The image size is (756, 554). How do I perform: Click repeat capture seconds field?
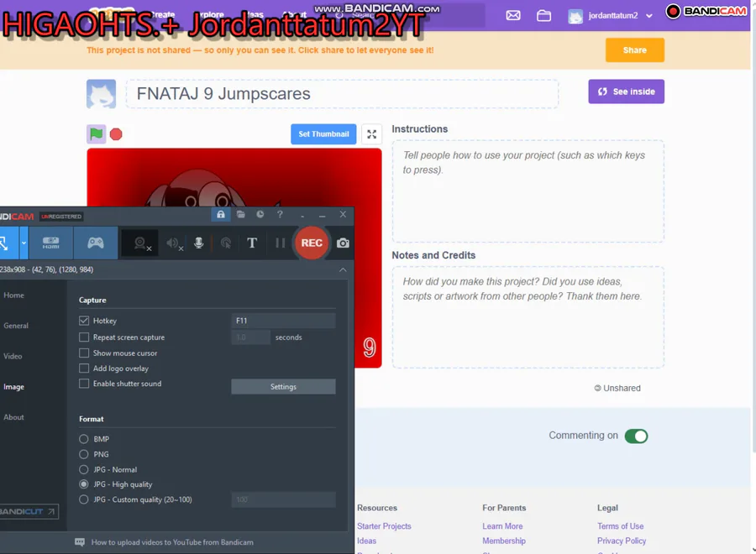(250, 337)
